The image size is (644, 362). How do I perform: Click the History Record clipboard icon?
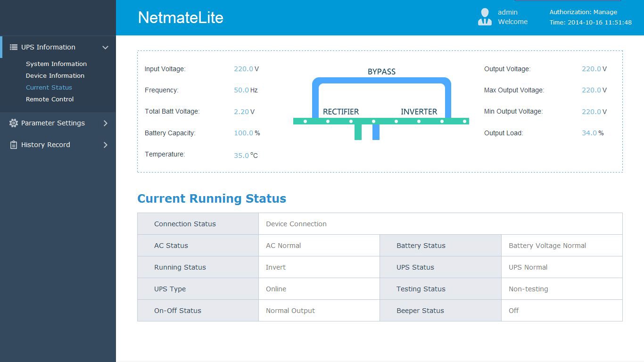pos(13,145)
